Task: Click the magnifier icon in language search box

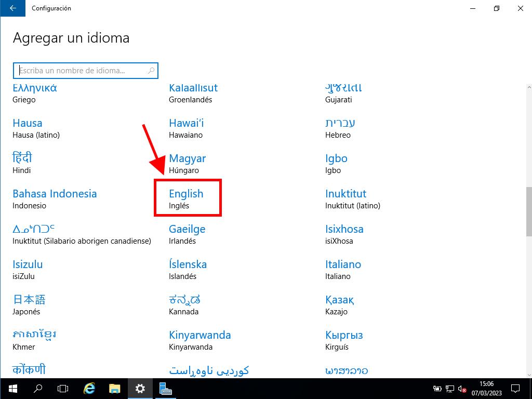Action: tap(151, 71)
